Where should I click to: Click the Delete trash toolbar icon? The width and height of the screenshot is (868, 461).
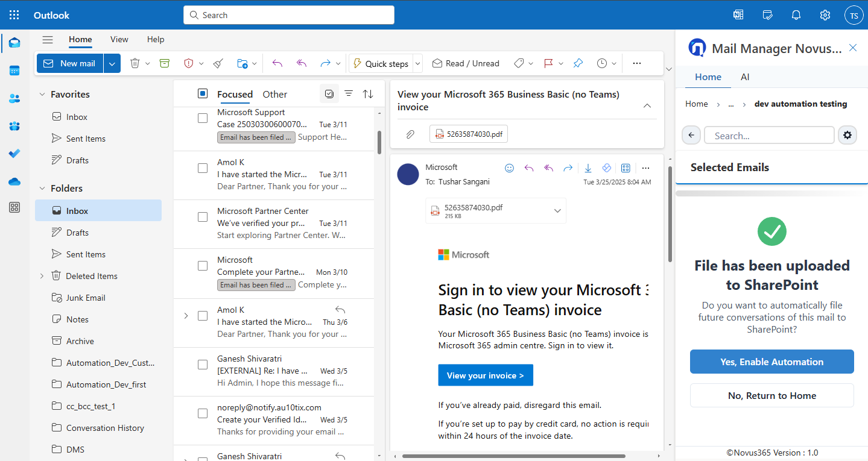tap(135, 63)
